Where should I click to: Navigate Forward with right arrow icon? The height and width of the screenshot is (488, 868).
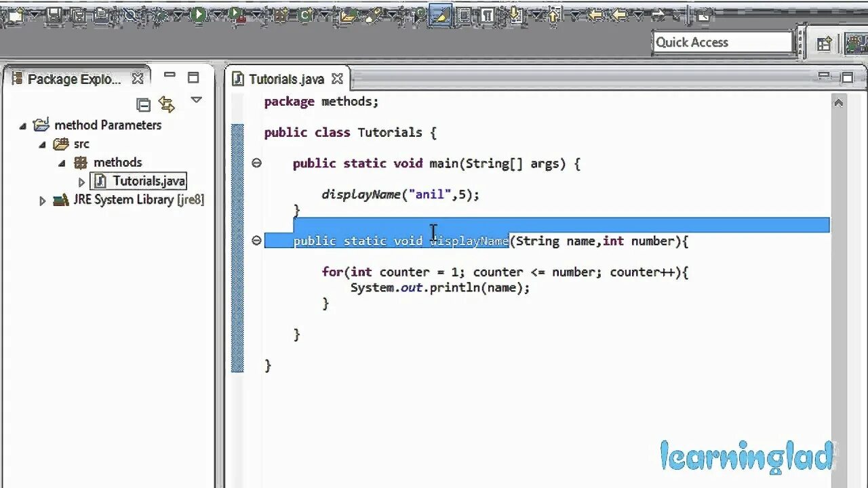coord(658,14)
